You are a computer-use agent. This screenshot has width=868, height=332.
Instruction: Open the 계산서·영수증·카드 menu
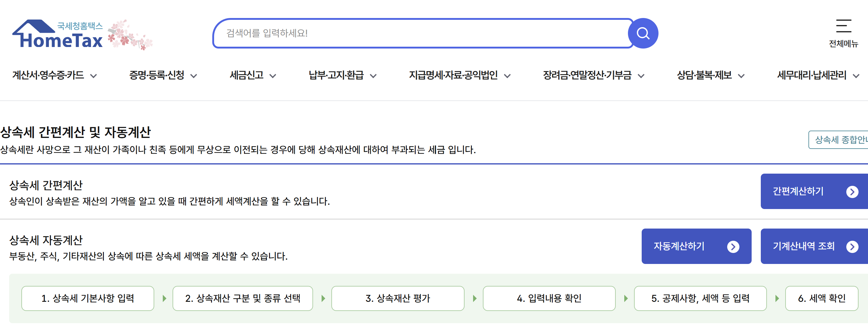[x=49, y=76]
